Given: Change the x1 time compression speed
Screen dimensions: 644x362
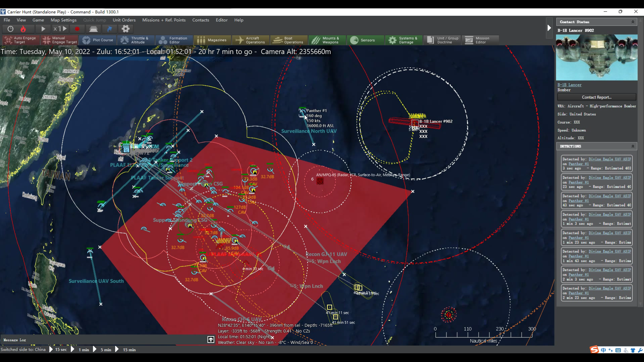Looking at the screenshot, I should [60, 29].
